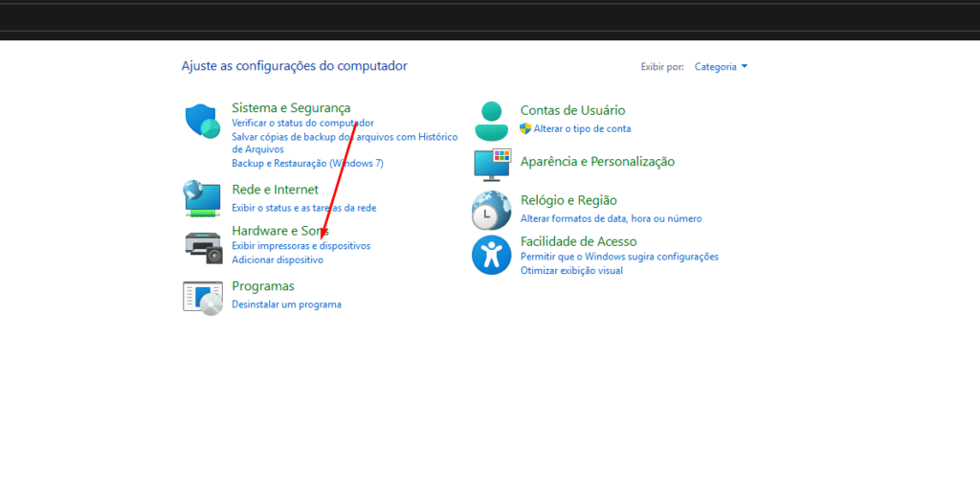Open the Categoria view dropdown
This screenshot has width=980, height=495.
(721, 67)
